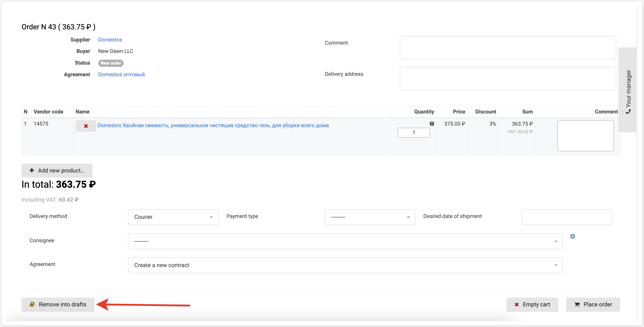
Task: Focus the Delivery address field
Action: click(x=507, y=78)
